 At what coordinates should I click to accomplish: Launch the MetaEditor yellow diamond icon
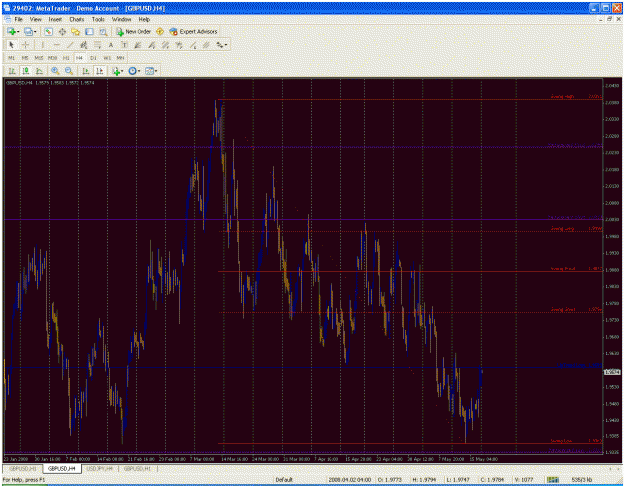click(160, 31)
